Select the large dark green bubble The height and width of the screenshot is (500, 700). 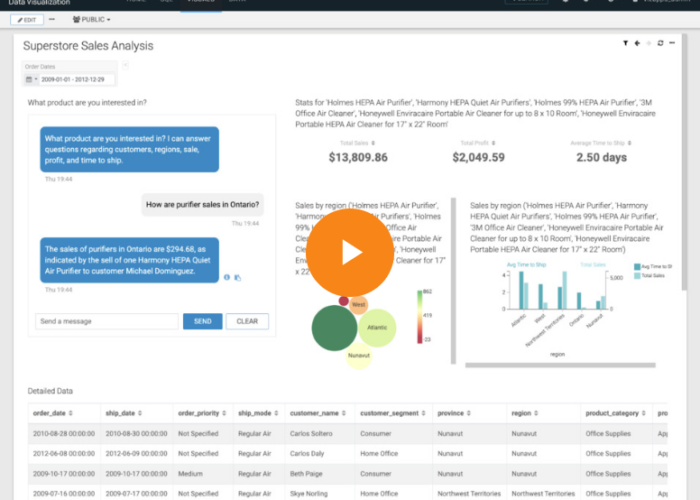(334, 328)
